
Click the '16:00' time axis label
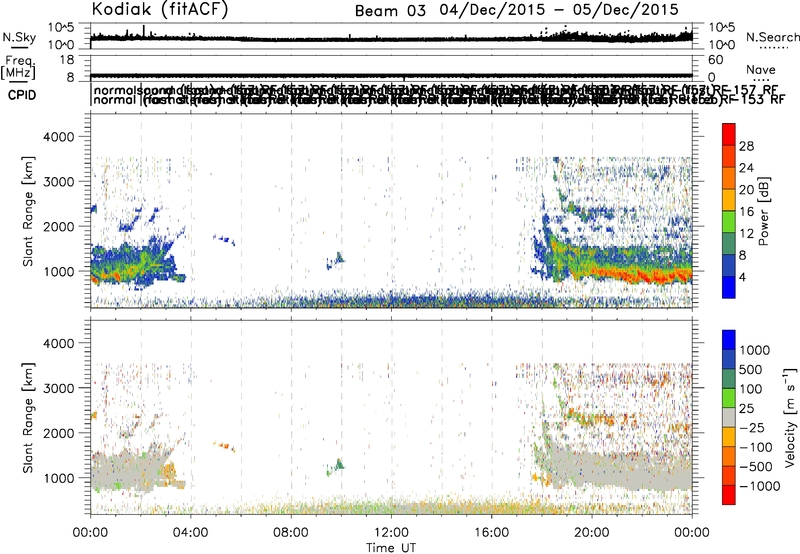coord(491,532)
